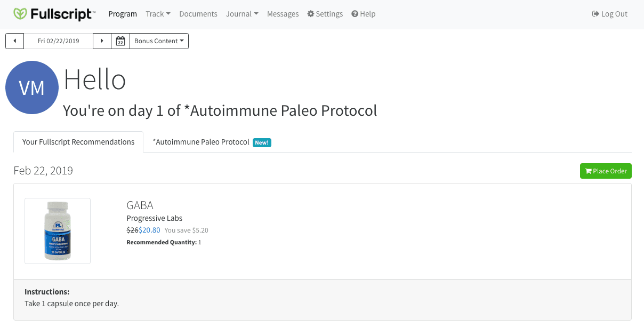This screenshot has height=327, width=644.
Task: Open the Messages menu item
Action: (x=283, y=14)
